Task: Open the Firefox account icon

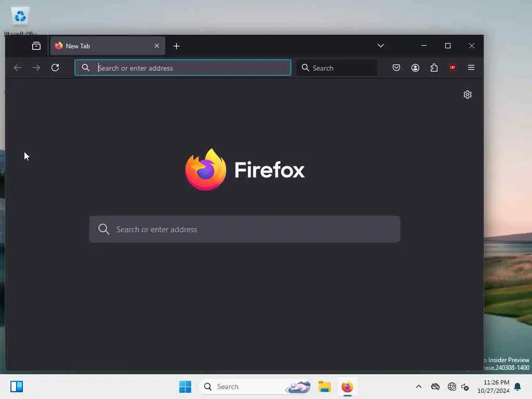Action: [415, 68]
